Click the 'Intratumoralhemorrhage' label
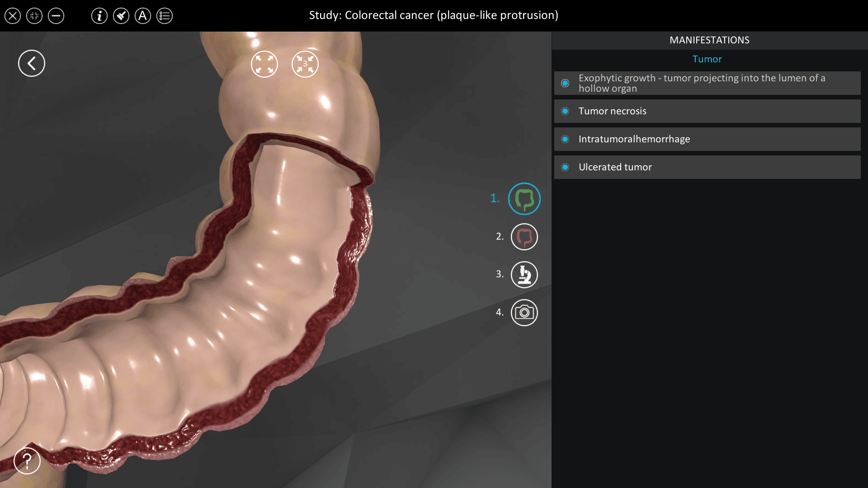The image size is (868, 488). pyautogui.click(x=634, y=139)
